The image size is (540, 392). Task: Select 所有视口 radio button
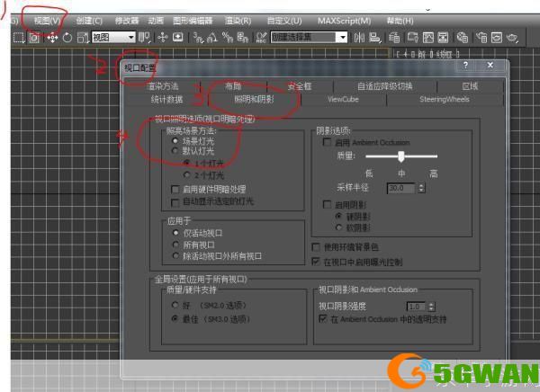175,245
